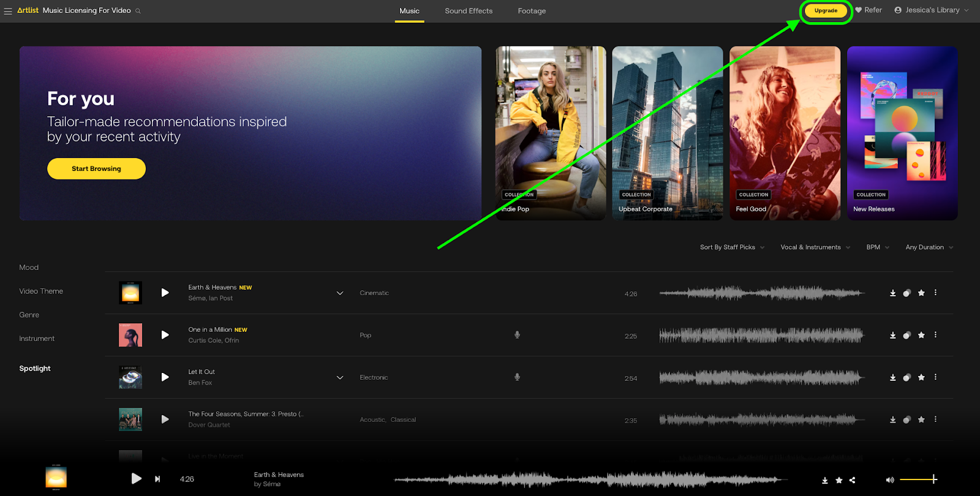Favorite the Earth & Heavens track row

coord(921,293)
